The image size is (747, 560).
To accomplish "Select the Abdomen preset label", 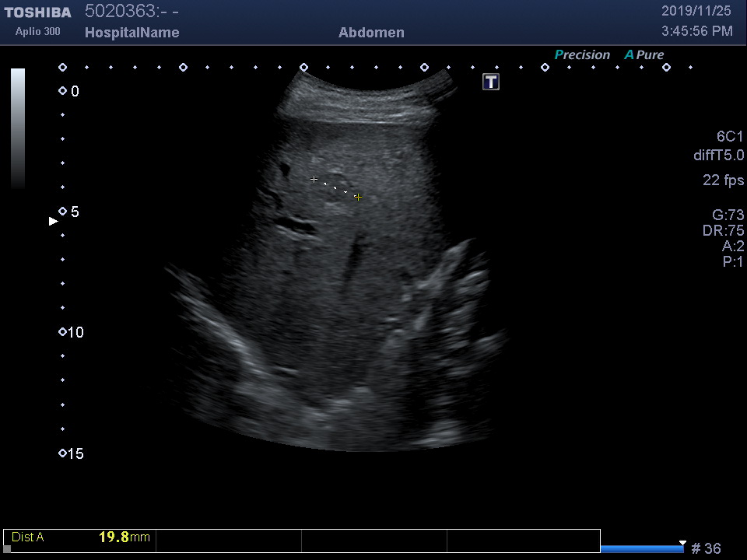I will coord(371,33).
